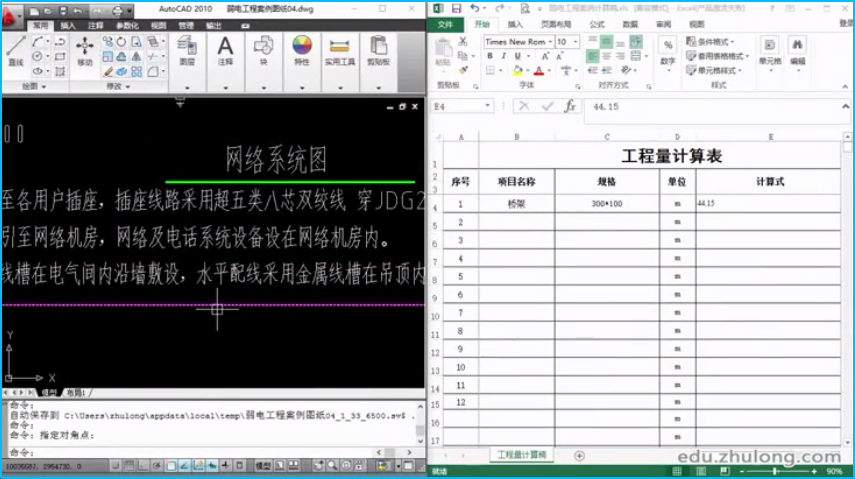Image resolution: width=855 pixels, height=479 pixels.
Task: Open the File (文件) tab in Excel
Action: [x=445, y=24]
